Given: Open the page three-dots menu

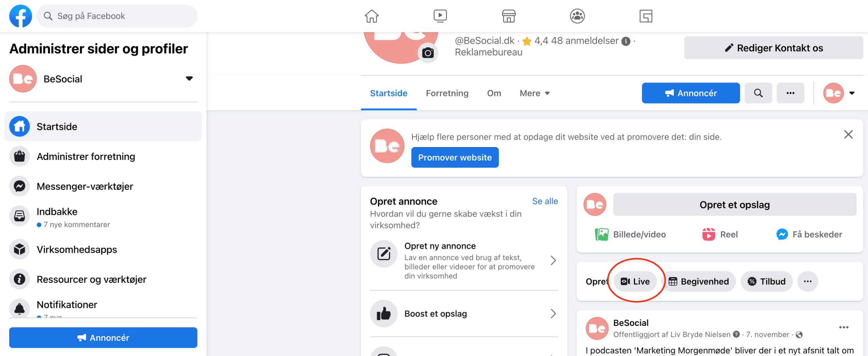Looking at the screenshot, I should click(790, 93).
